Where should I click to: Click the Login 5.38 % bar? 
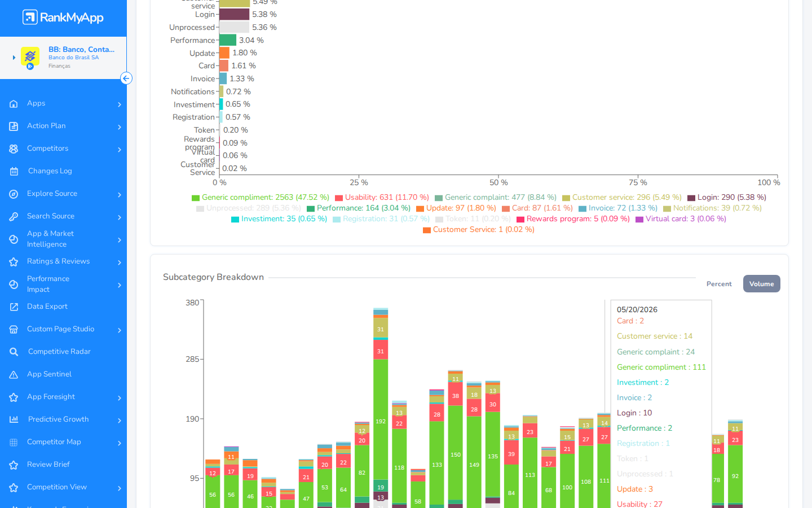234,14
